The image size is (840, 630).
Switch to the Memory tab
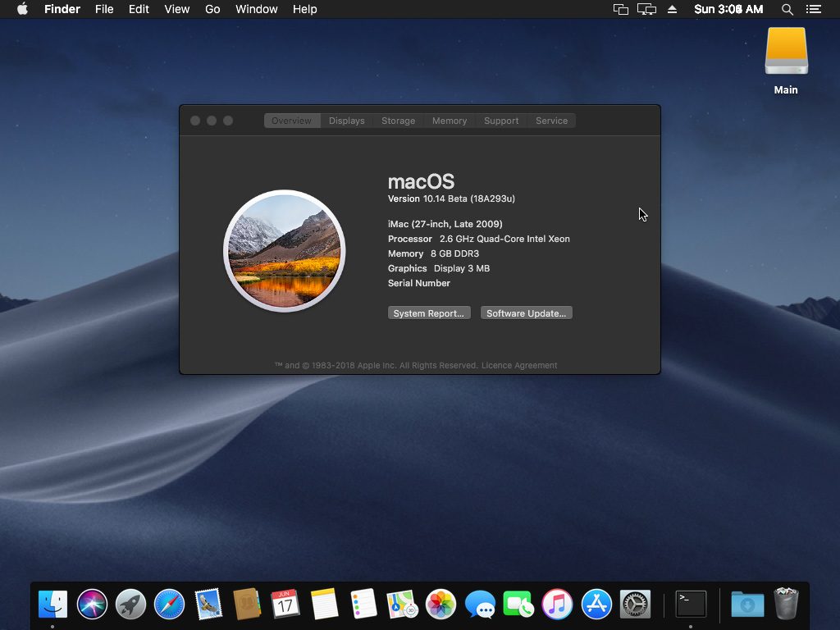[x=450, y=121]
